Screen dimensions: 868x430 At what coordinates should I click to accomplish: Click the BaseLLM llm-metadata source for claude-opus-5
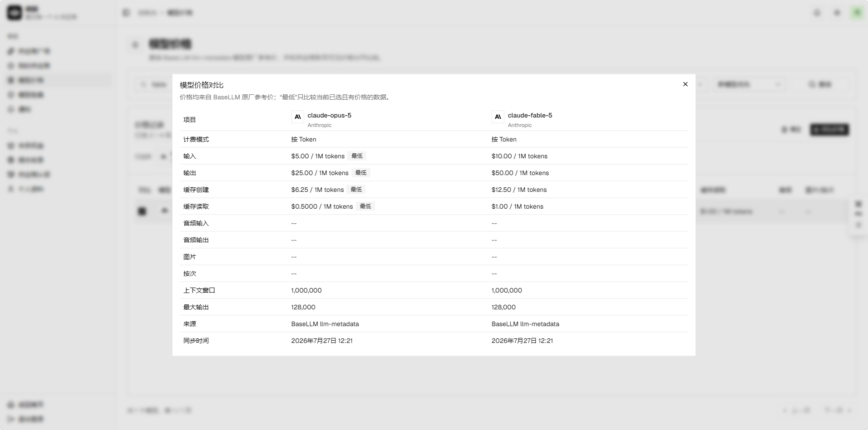point(325,324)
